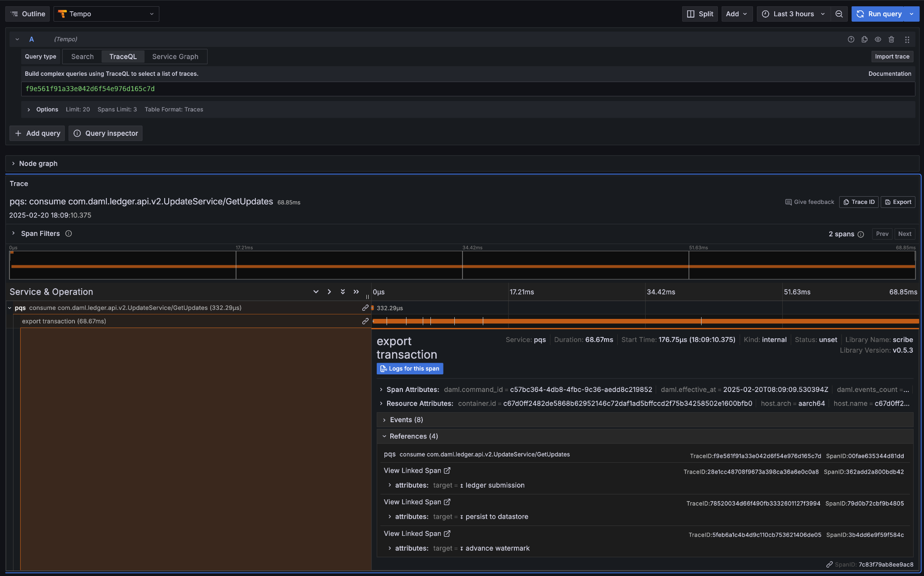Click the help icon on query A
This screenshot has width=924, height=576.
coord(851,39)
